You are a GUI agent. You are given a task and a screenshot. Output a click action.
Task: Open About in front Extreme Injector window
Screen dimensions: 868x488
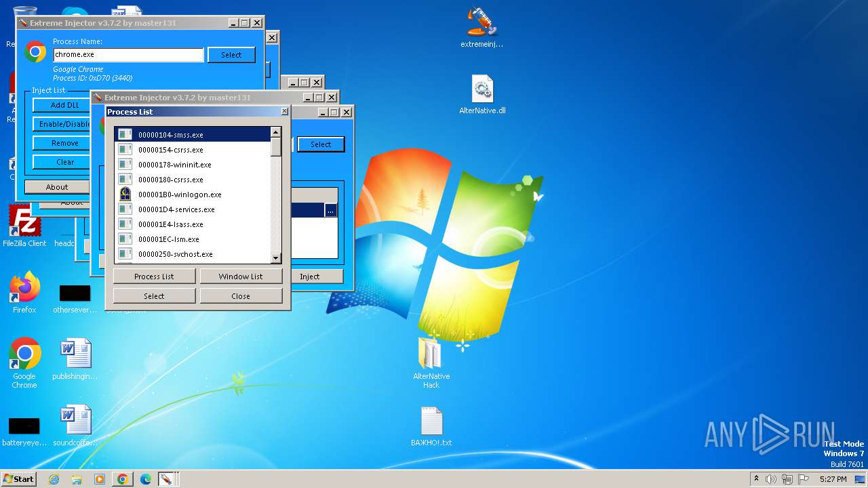(57, 187)
